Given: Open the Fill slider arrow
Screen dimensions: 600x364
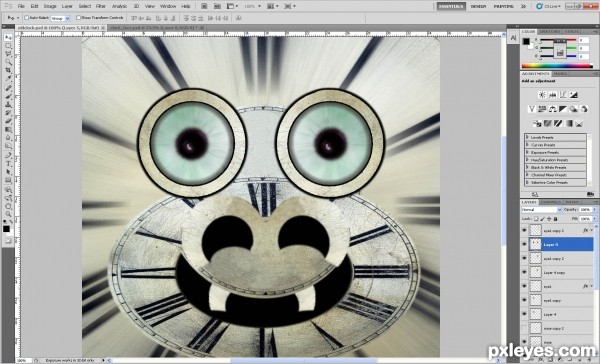Looking at the screenshot, I should 595,219.
